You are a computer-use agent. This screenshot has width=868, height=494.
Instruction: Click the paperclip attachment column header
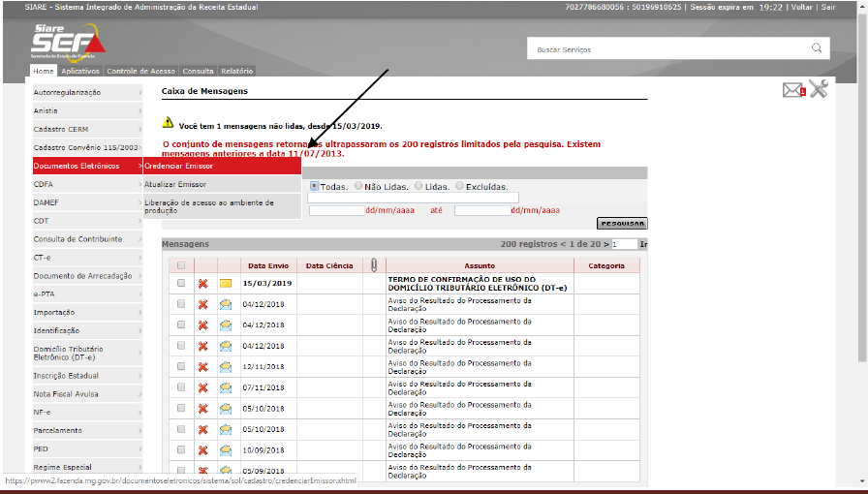point(374,265)
